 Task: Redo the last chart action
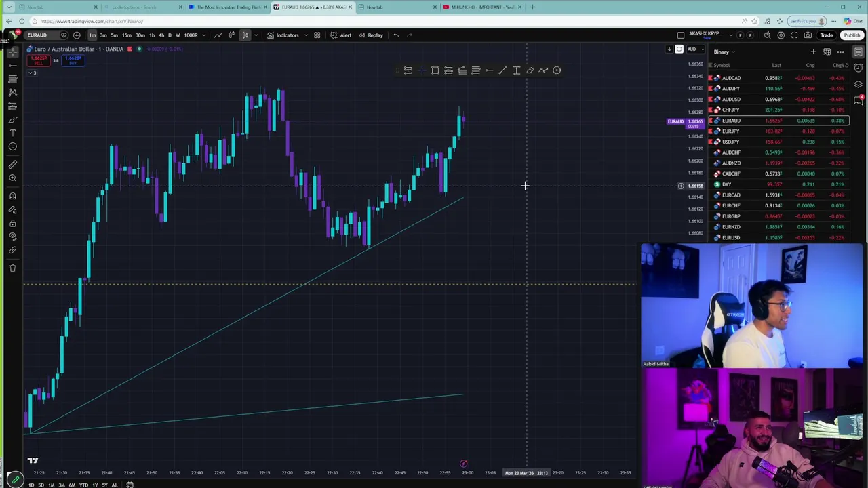point(409,35)
